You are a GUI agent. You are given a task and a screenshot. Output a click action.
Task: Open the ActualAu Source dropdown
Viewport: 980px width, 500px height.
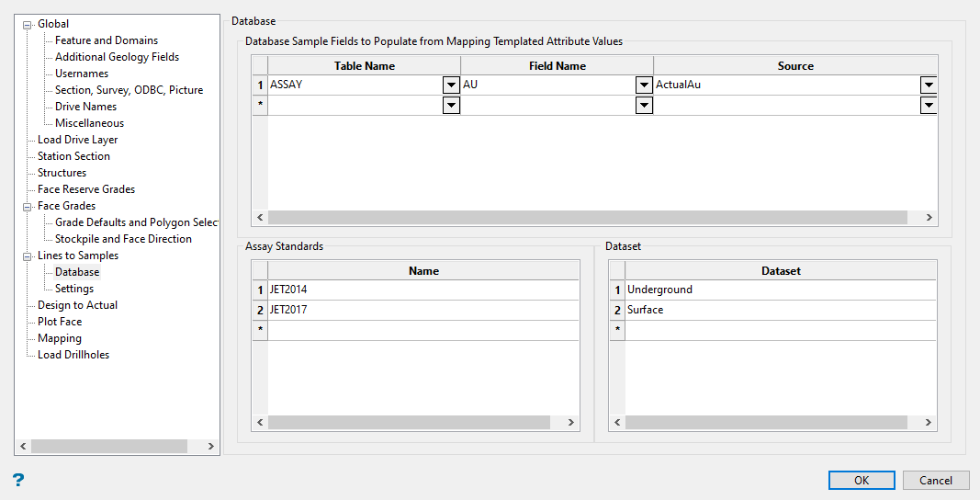929,85
